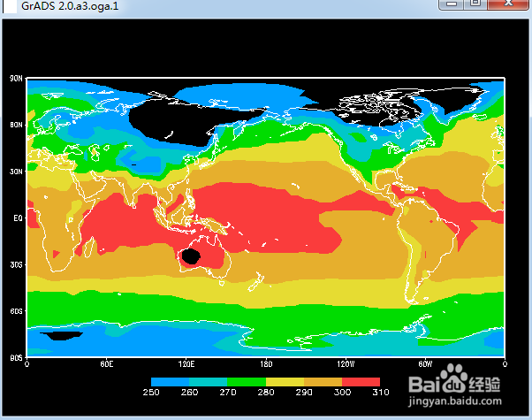Click the 120E longitude label
The width and height of the screenshot is (532, 420).
(x=186, y=364)
